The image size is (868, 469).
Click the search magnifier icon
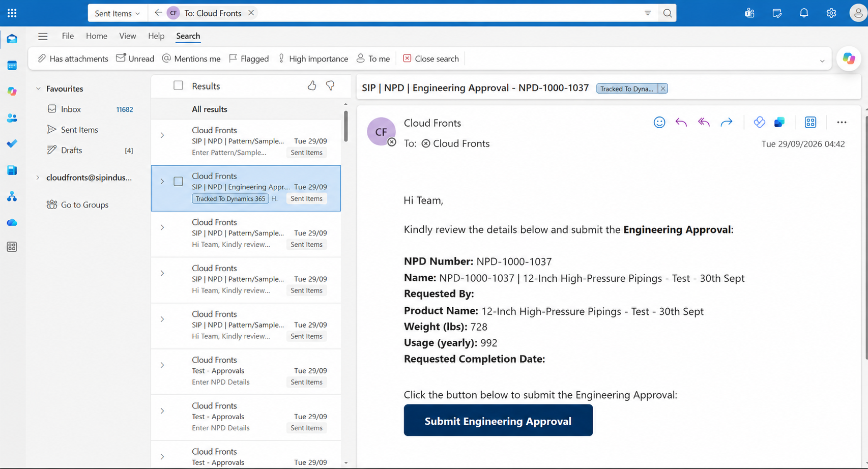click(x=668, y=13)
